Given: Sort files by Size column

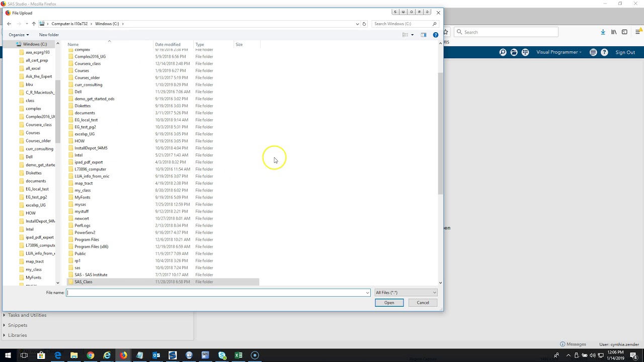Looking at the screenshot, I should [247, 44].
